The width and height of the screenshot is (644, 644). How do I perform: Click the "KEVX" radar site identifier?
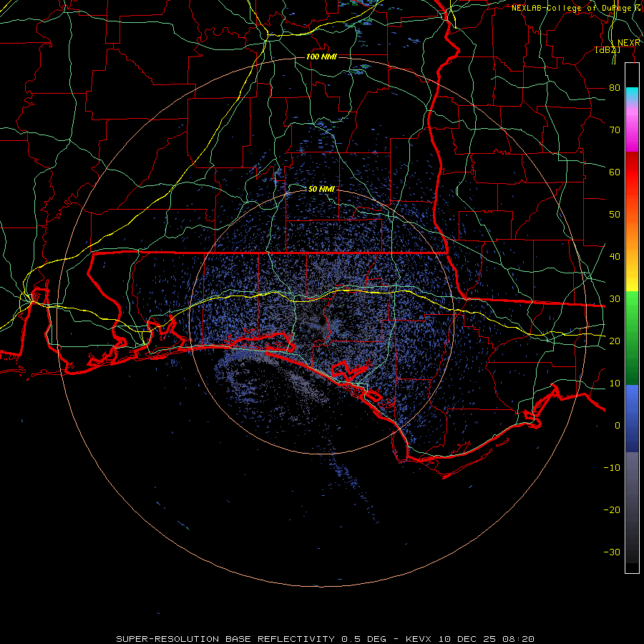click(418, 639)
